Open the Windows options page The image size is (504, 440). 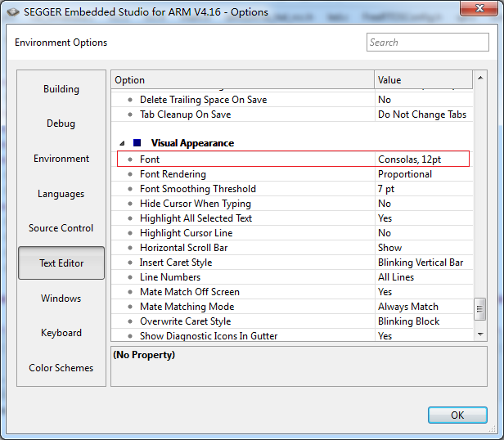pyautogui.click(x=61, y=299)
